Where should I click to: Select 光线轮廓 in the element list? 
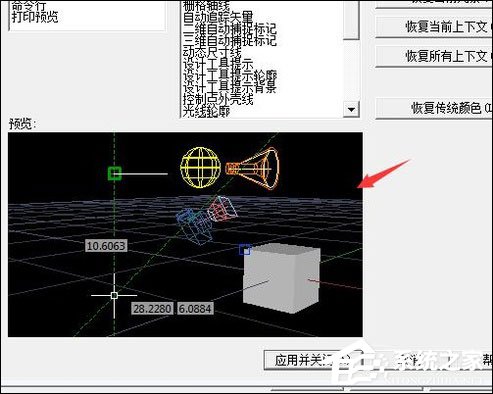[x=206, y=111]
